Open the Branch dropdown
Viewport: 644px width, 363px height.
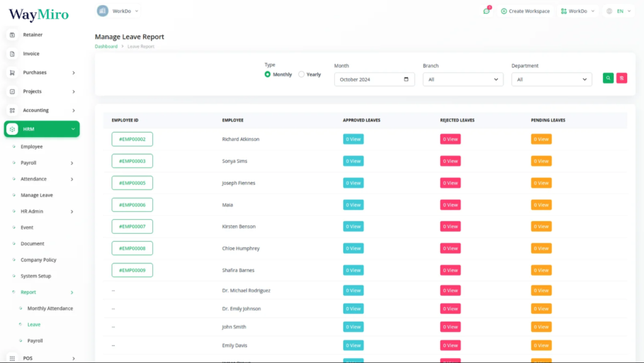click(463, 80)
